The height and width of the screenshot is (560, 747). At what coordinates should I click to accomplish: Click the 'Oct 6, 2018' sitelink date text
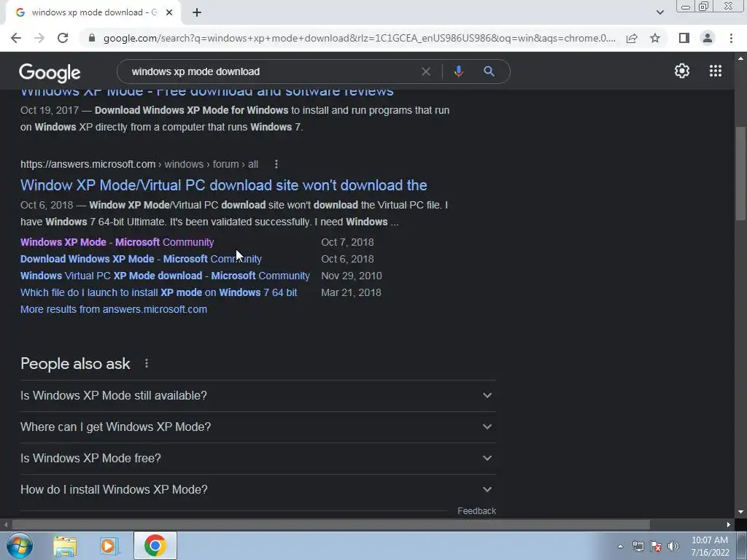347,259
